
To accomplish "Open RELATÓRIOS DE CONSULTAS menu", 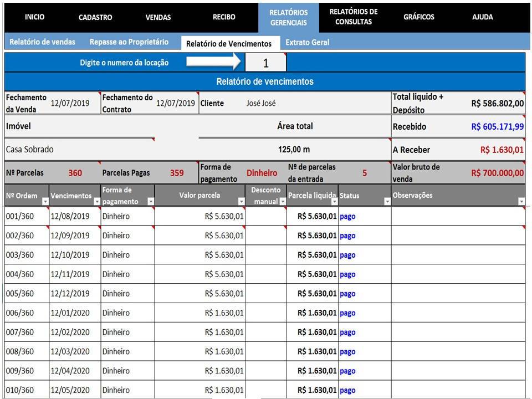I will (354, 17).
